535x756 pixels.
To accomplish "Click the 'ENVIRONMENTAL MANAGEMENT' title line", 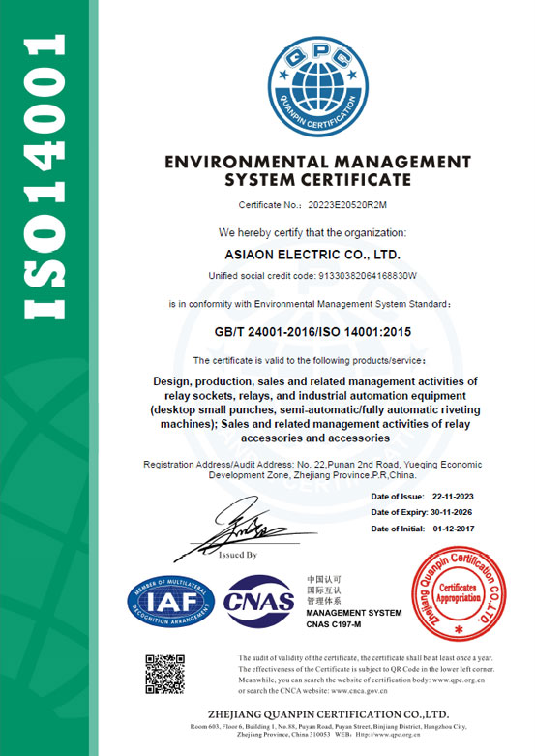I will coord(317,162).
